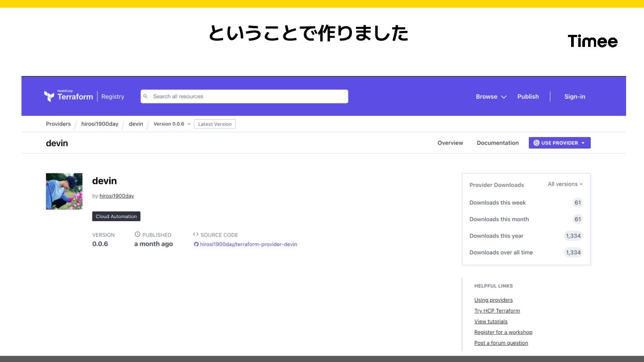
Task: Click the Timee logo on the slide
Action: click(593, 41)
